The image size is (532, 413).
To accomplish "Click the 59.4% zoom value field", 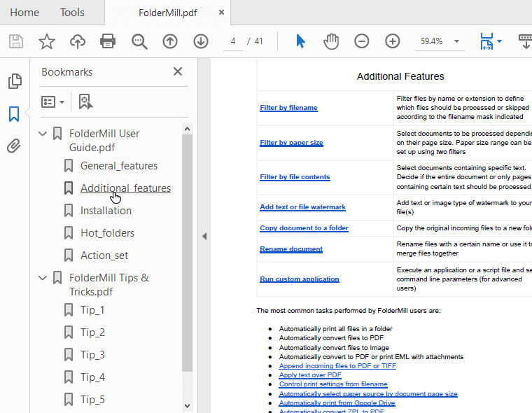I will [432, 41].
